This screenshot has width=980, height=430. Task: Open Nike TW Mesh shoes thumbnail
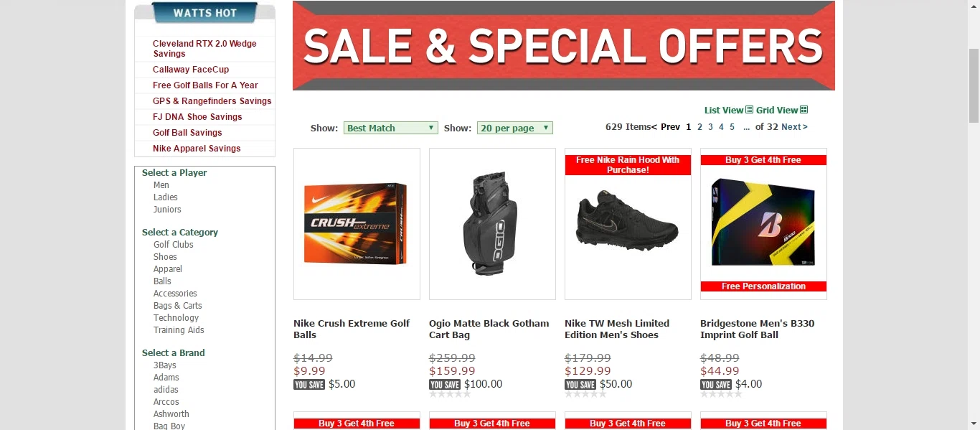click(628, 224)
